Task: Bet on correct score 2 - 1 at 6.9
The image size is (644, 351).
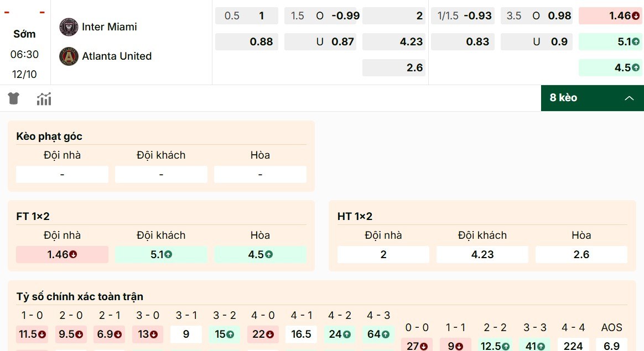Action: [x=110, y=334]
